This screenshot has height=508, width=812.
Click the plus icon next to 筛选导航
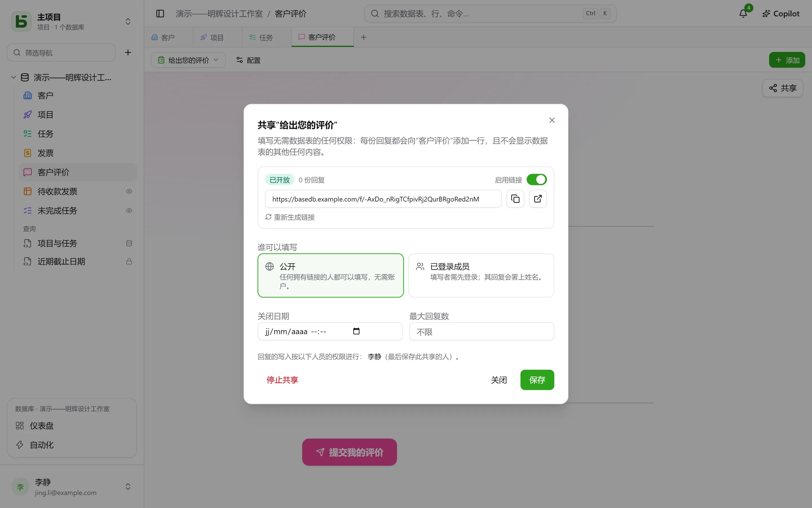coord(128,52)
